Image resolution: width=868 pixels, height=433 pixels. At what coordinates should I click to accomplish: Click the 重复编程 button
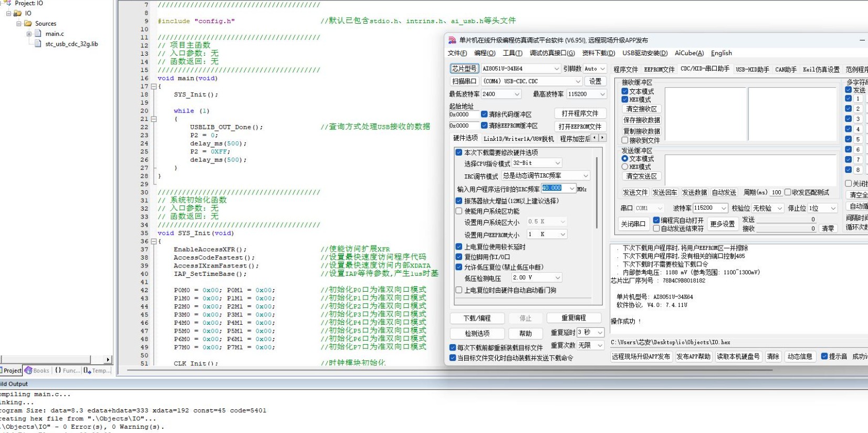pos(574,318)
